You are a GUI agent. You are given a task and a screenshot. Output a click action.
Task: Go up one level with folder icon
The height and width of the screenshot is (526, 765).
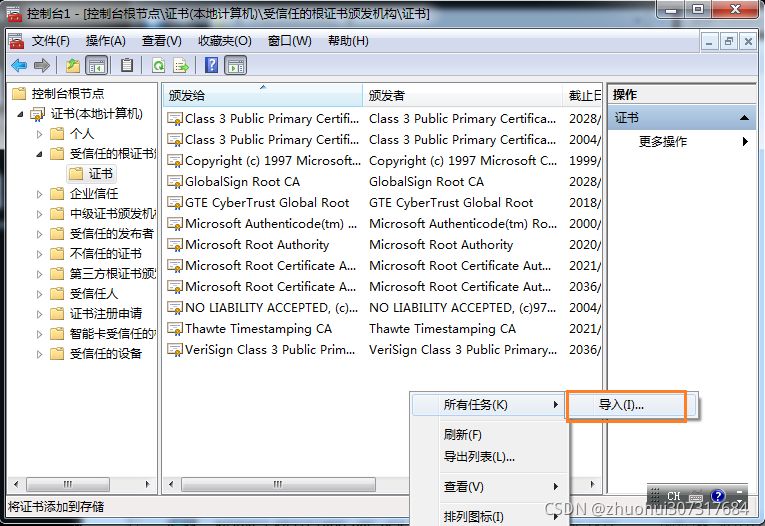click(x=73, y=65)
